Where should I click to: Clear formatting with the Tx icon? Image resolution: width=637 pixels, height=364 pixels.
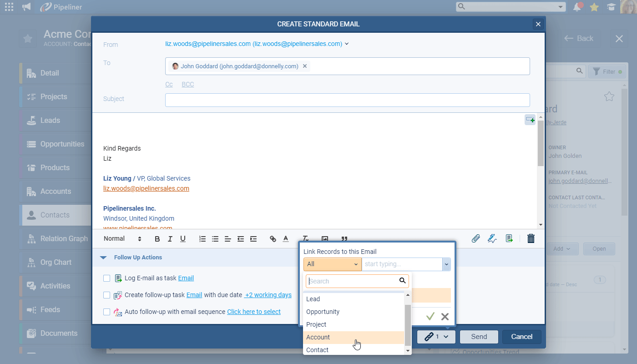[305, 238]
